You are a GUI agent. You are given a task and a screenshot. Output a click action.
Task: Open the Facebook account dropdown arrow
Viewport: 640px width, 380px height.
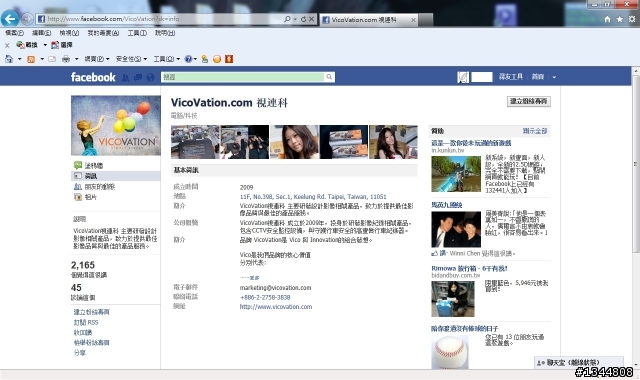554,77
